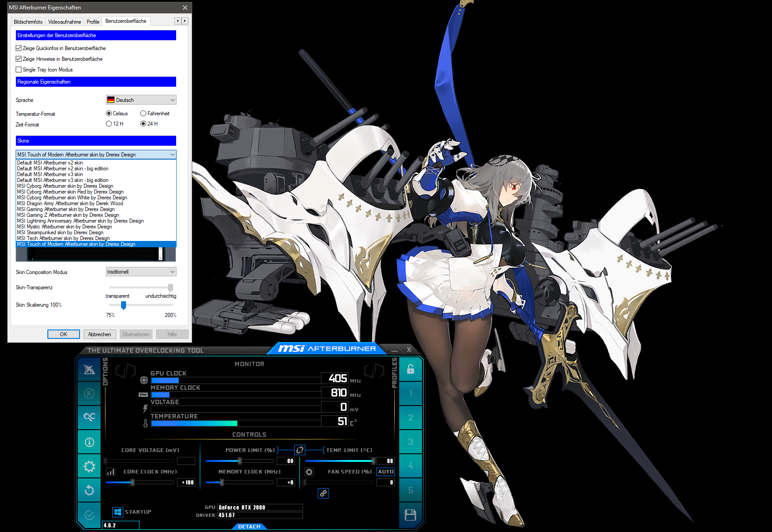
Task: Toggle the chain link sync icon below fan speed
Action: coord(323,493)
